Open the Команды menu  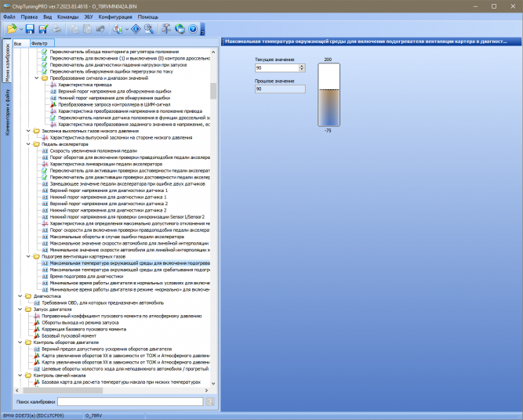click(x=67, y=16)
